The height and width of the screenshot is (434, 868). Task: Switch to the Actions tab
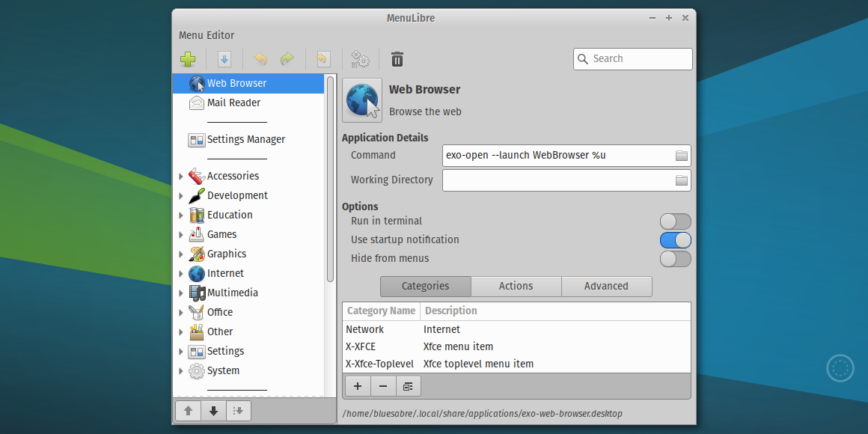[516, 286]
